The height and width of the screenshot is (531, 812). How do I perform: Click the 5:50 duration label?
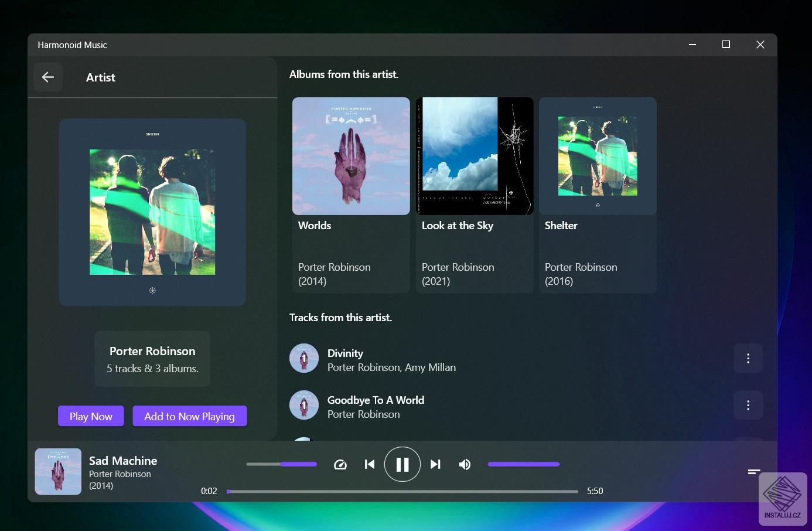click(x=595, y=491)
